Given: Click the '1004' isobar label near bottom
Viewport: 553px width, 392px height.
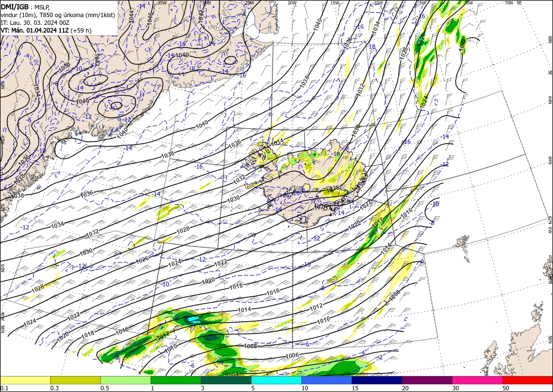Looking at the screenshot, I should 232,374.
